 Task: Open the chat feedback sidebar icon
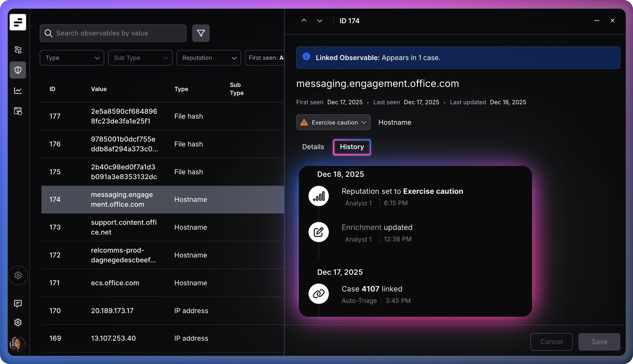pos(18,304)
